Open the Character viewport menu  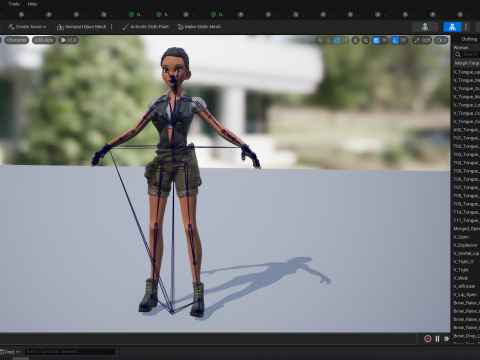point(16,40)
